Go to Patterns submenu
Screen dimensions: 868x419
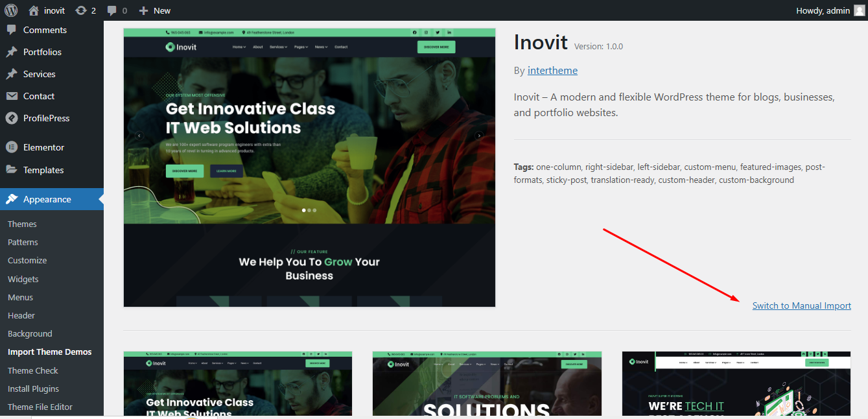(x=23, y=242)
